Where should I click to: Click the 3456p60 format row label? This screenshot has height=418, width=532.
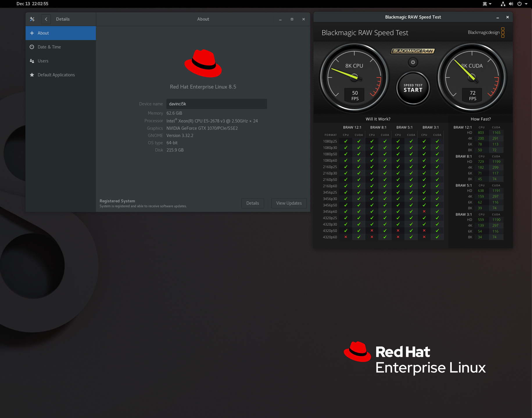[330, 212]
